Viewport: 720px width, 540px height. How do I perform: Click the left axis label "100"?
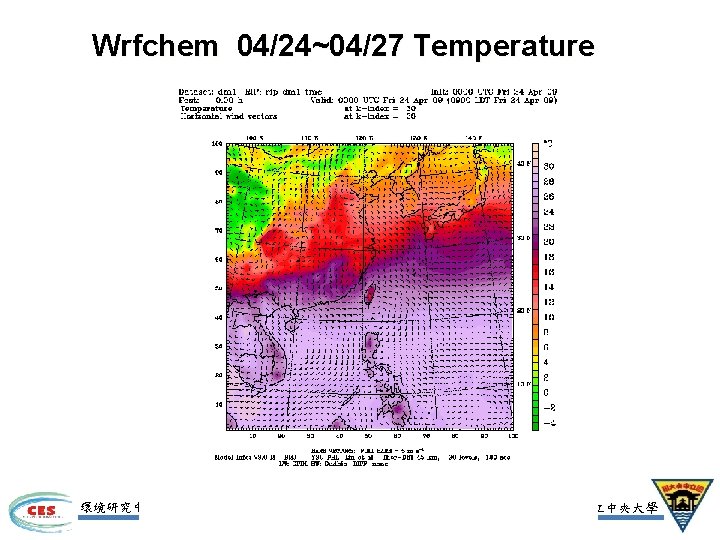[217, 144]
